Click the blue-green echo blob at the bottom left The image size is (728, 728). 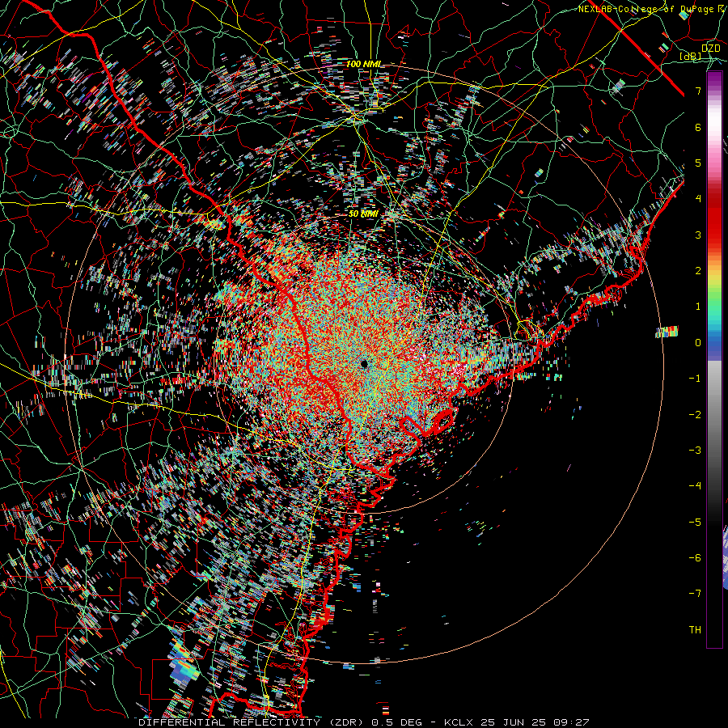pos(184,662)
